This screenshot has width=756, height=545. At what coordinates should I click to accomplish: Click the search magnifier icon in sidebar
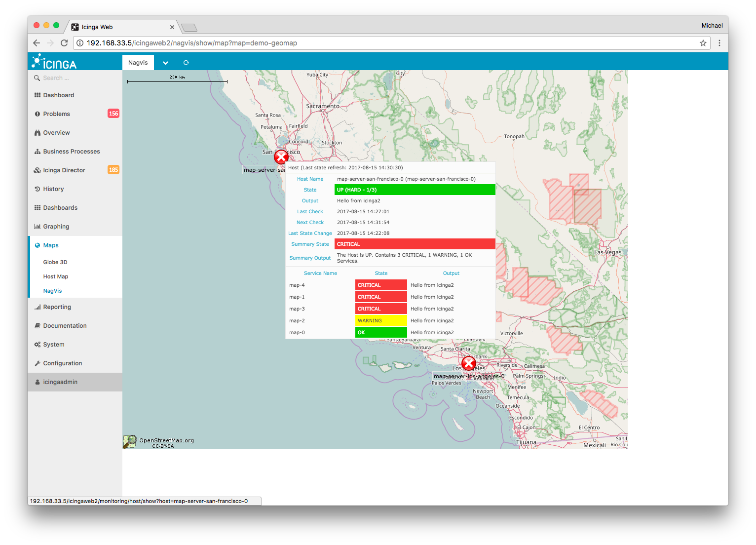tap(37, 78)
